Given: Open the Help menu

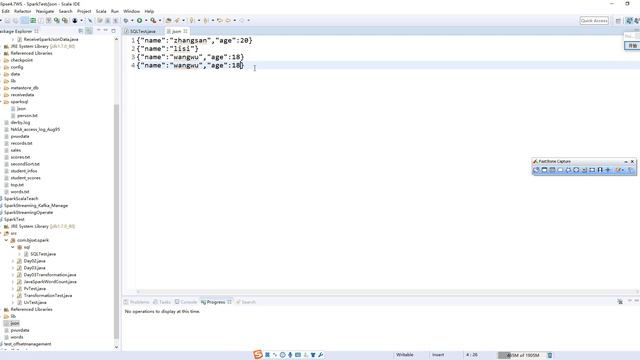Looking at the screenshot, I should pos(149,11).
